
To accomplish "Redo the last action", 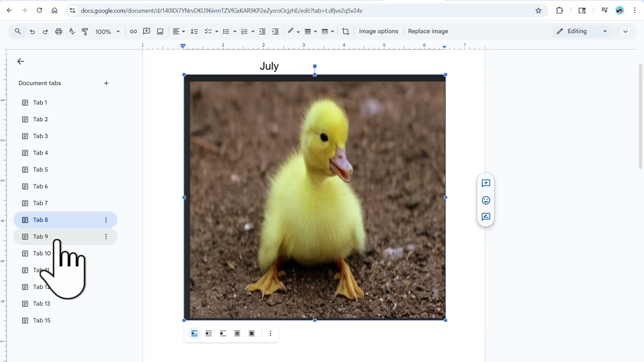I will coord(45,31).
